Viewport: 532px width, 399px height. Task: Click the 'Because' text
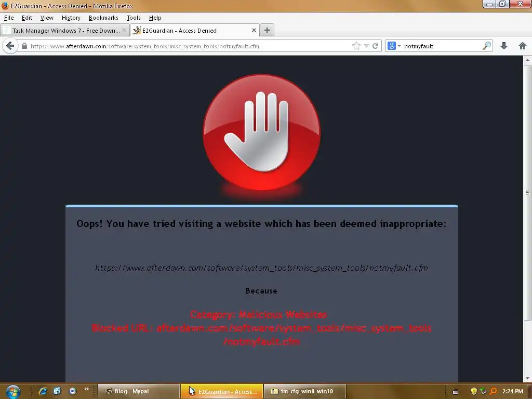pyautogui.click(x=261, y=291)
